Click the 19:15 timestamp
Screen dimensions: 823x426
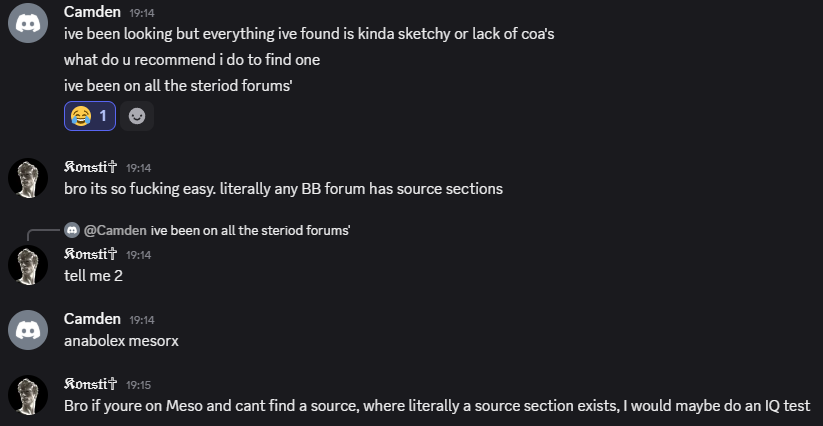[x=139, y=385]
